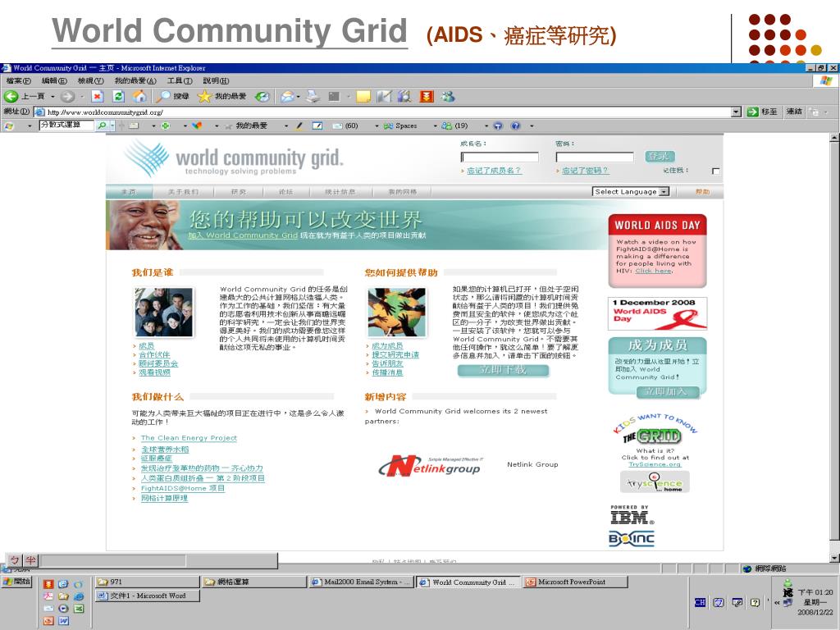
Task: Click the 1 December 2008 World AIDS Day banner
Action: (x=657, y=313)
